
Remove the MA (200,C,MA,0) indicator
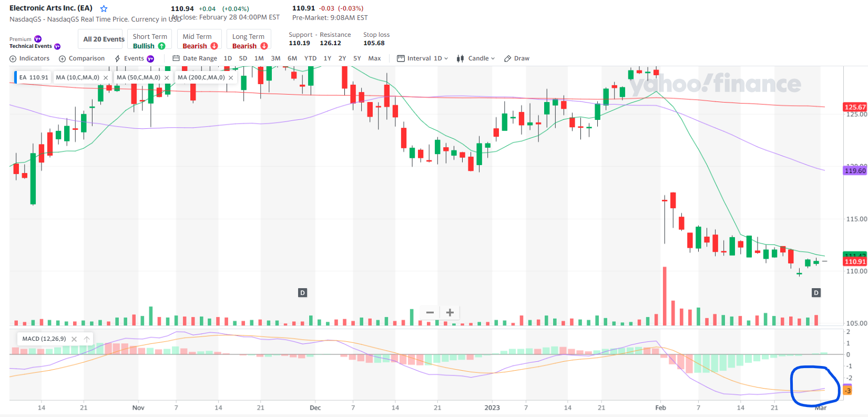pos(231,78)
